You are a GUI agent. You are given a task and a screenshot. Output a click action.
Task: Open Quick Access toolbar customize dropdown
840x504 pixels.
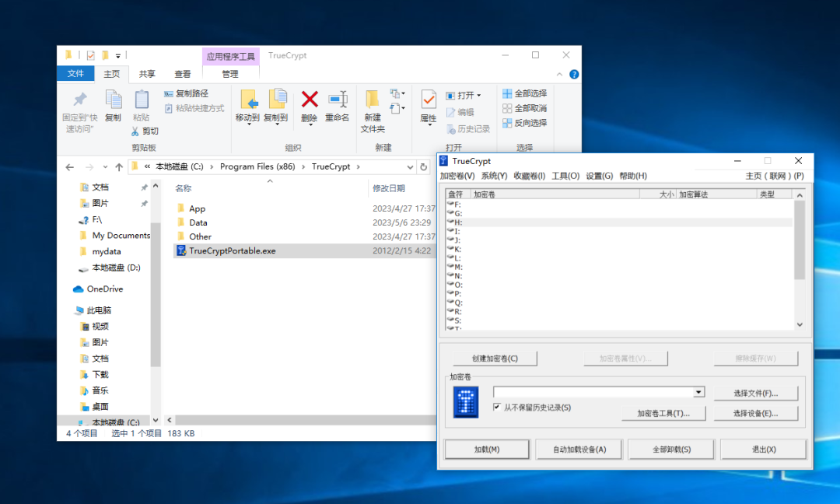[x=118, y=56]
